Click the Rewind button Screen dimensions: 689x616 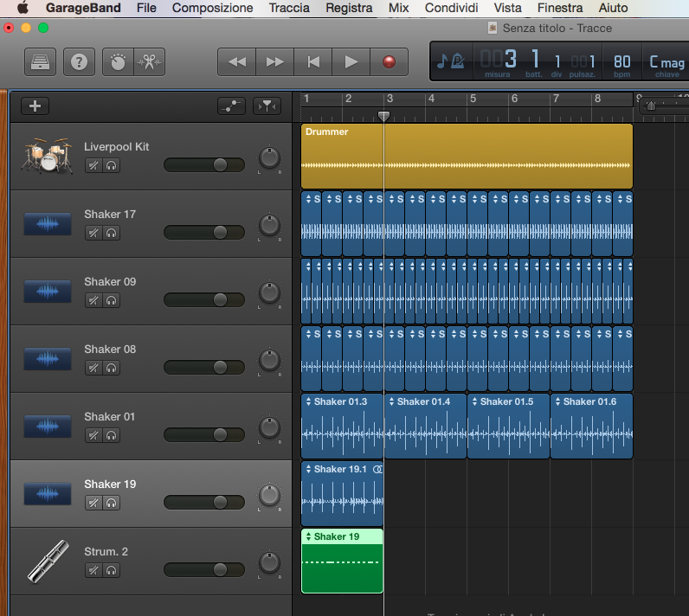click(237, 62)
